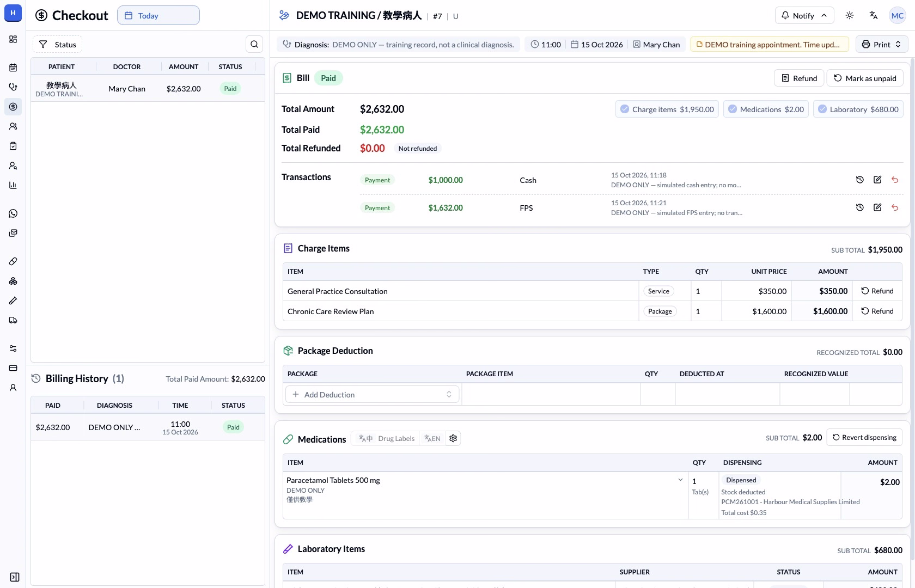Open the Today date picker
915x588 pixels.
158,15
